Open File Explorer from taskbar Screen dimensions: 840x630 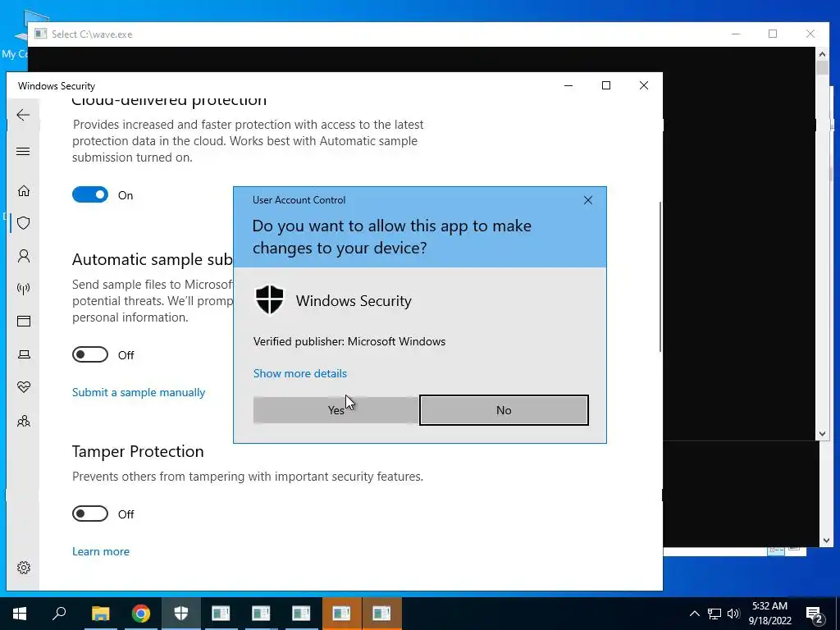(x=100, y=614)
